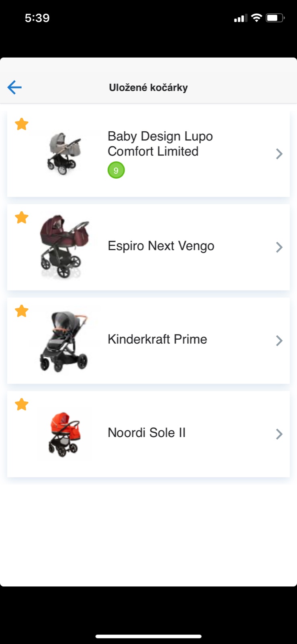Open Espiro Next Vengo details chevron
This screenshot has width=297, height=644.
click(x=279, y=247)
